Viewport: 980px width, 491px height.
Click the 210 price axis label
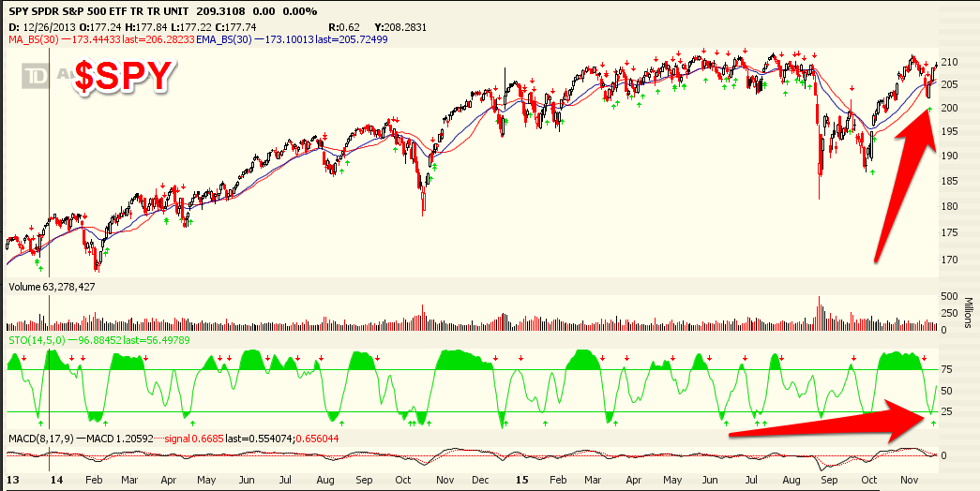[949, 62]
